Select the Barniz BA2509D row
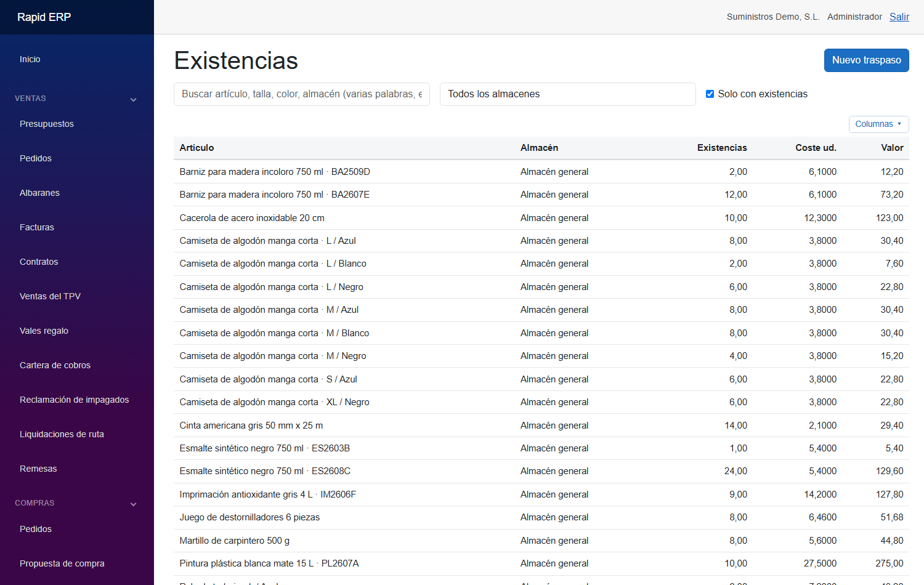The width and height of the screenshot is (924, 585). click(x=541, y=172)
